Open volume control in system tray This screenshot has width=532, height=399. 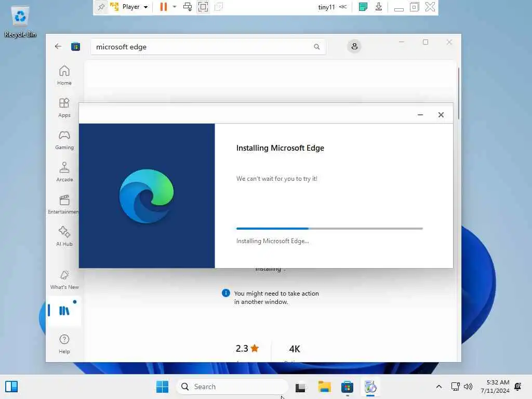point(468,387)
